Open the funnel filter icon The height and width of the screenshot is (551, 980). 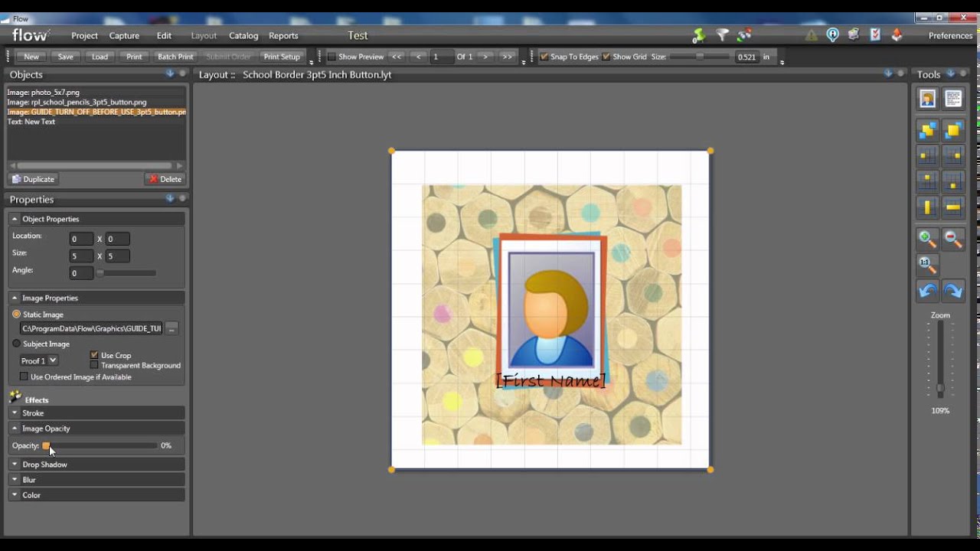click(x=722, y=35)
